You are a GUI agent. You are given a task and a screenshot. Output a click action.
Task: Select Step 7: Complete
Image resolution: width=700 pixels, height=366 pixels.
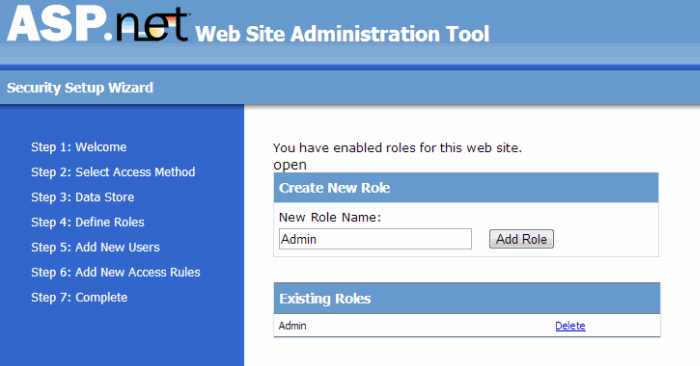pos(79,297)
